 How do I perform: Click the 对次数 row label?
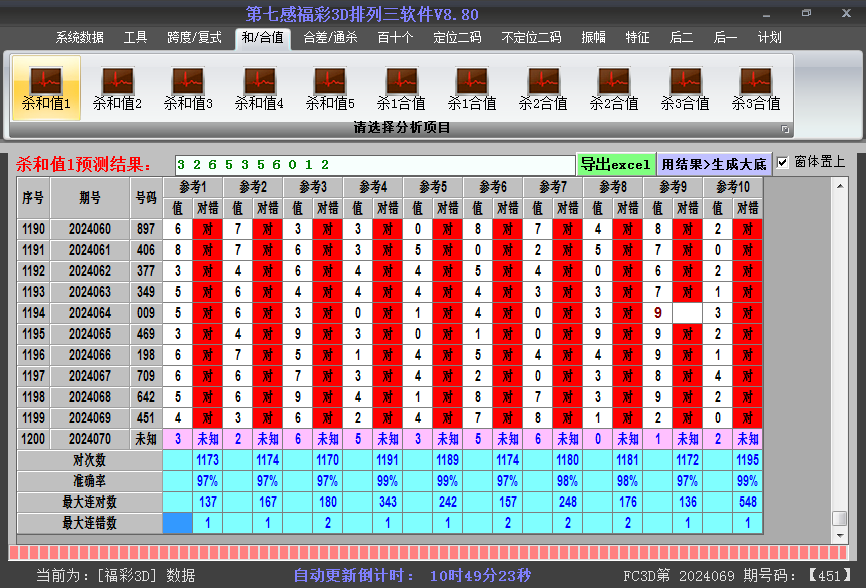click(x=89, y=460)
